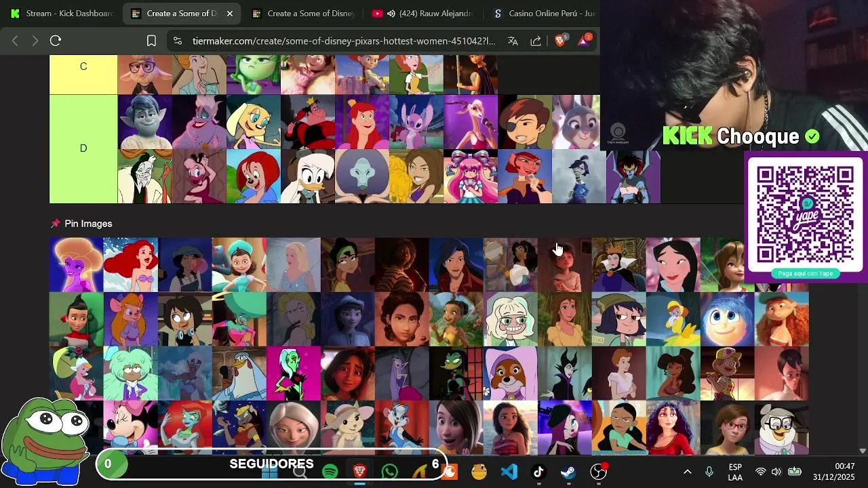Screen dimensions: 868x488
Task: Select Mulan thumbnail in Pin Images
Action: click(673, 264)
